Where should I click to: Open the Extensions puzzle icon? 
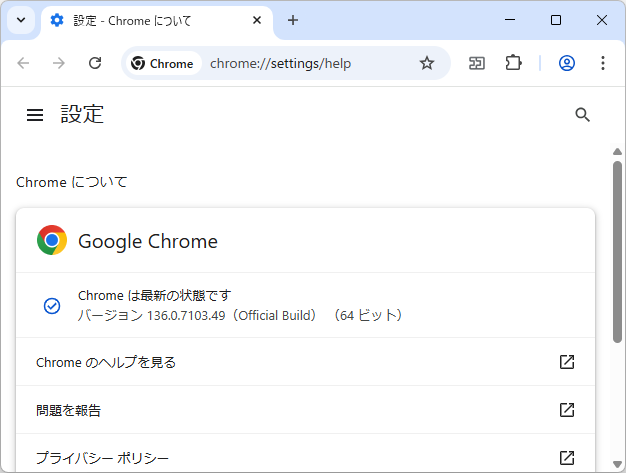(x=513, y=63)
